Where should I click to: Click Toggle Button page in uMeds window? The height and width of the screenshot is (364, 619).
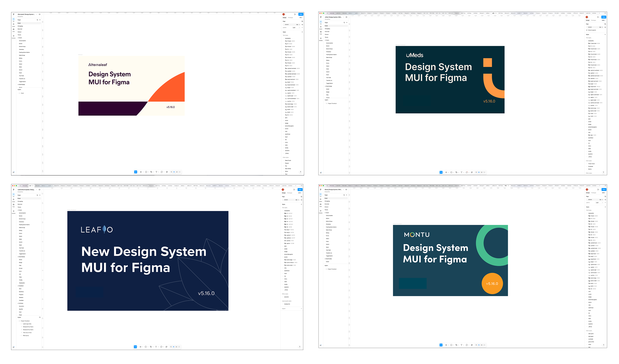tap(330, 84)
